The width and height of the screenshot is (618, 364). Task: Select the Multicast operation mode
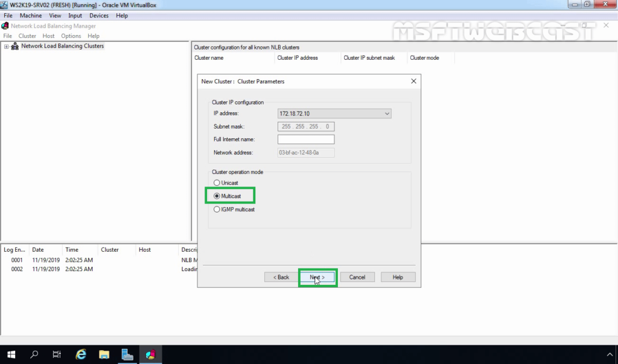coord(217,196)
